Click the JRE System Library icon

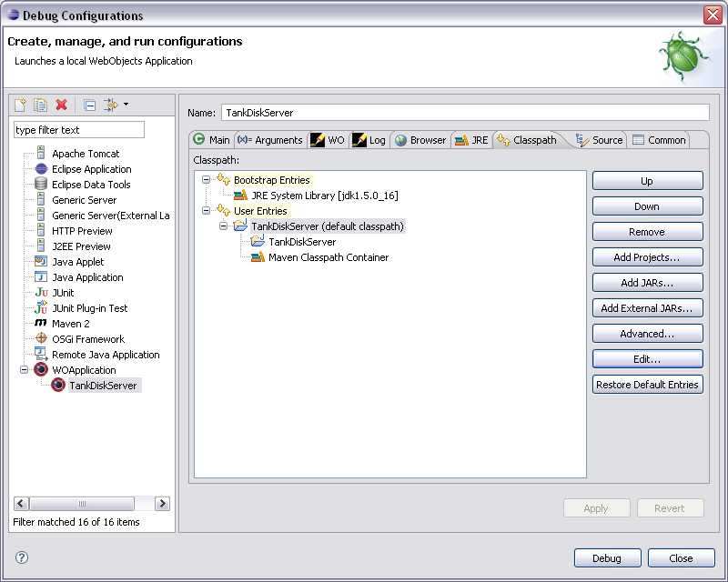pyautogui.click(x=240, y=195)
